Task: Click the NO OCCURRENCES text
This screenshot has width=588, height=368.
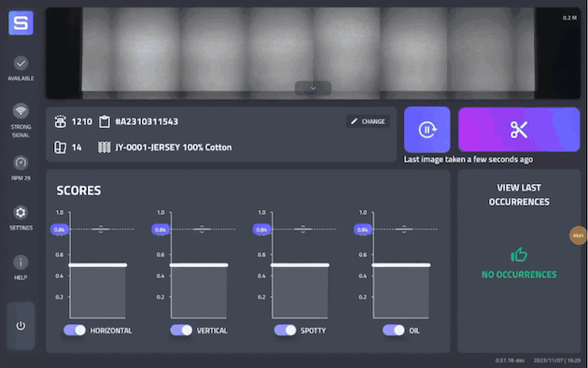Action: point(519,275)
